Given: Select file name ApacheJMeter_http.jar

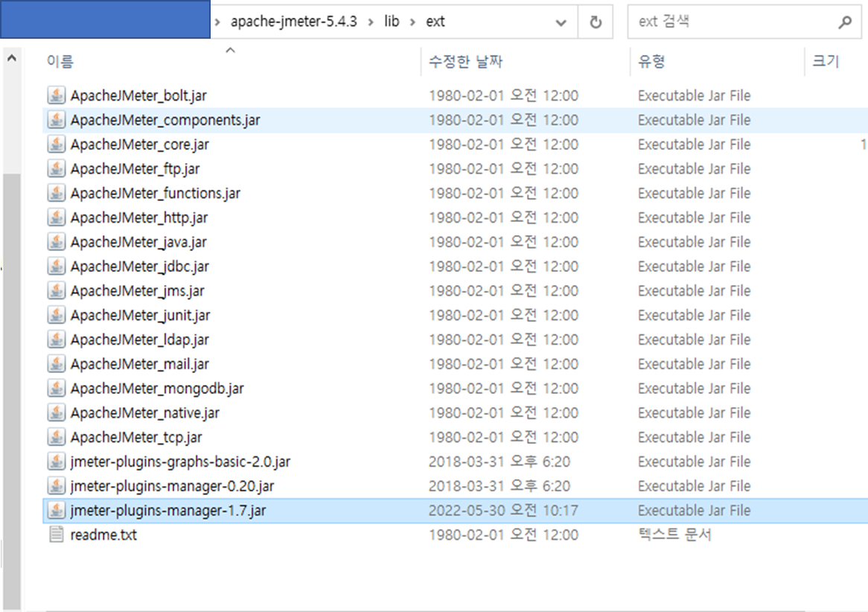Looking at the screenshot, I should (139, 217).
